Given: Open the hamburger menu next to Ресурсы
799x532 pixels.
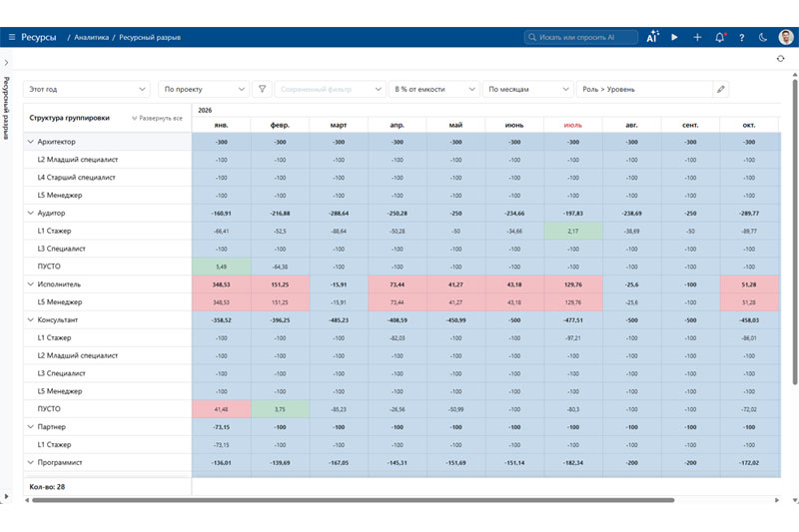Looking at the screenshot, I should pos(12,37).
